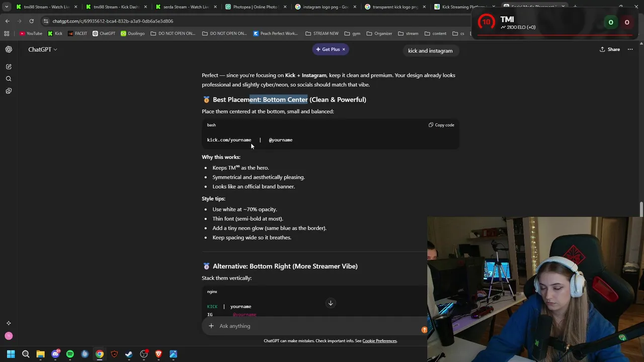The height and width of the screenshot is (362, 644).
Task: Expand the cs bookmark folder
Action: (x=458, y=34)
